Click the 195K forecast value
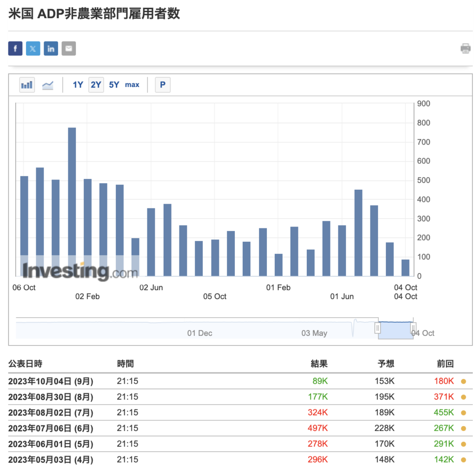 384,397
